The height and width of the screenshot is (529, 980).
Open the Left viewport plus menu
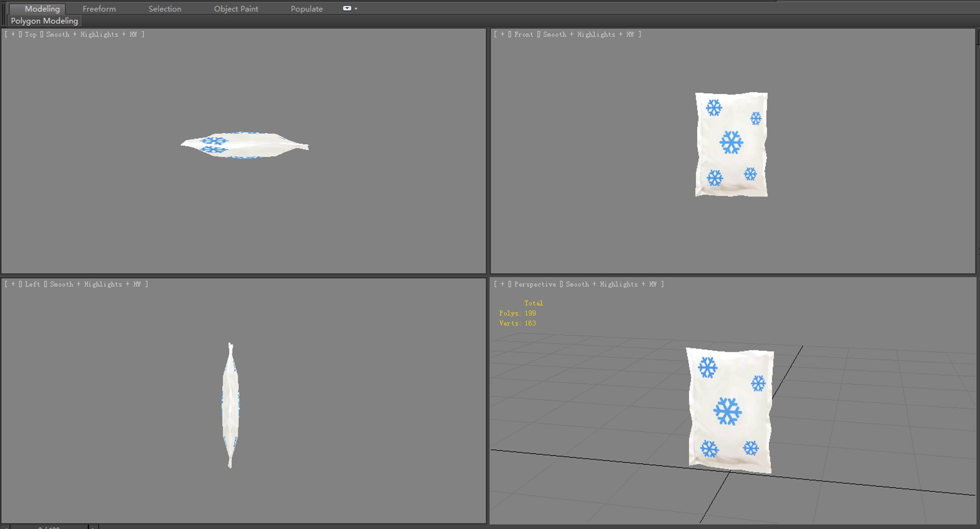(x=13, y=284)
